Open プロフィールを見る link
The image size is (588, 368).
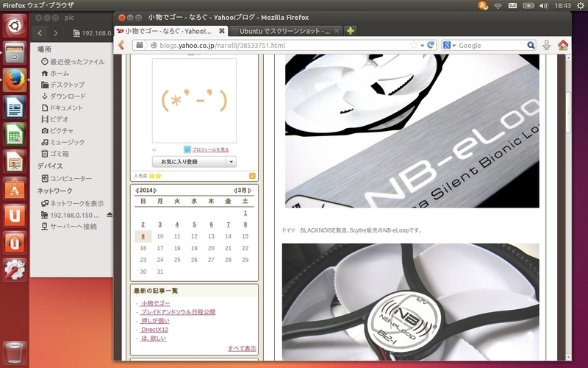[x=210, y=149]
